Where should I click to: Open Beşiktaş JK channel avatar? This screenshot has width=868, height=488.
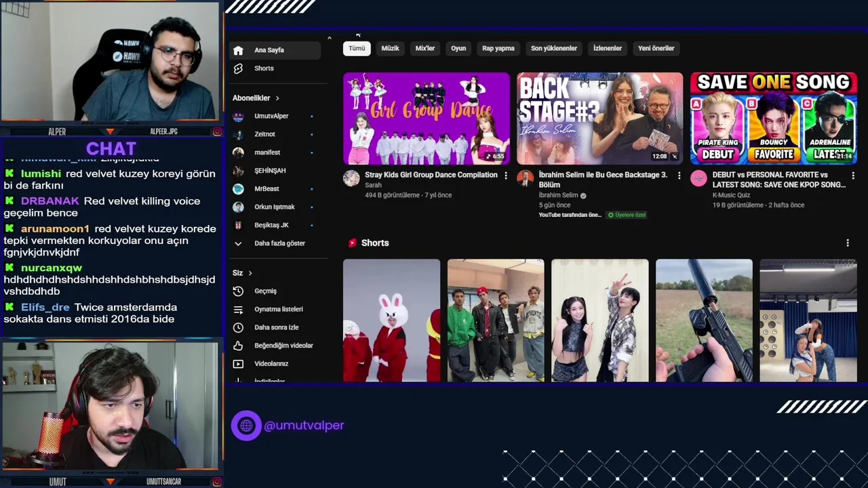(238, 225)
